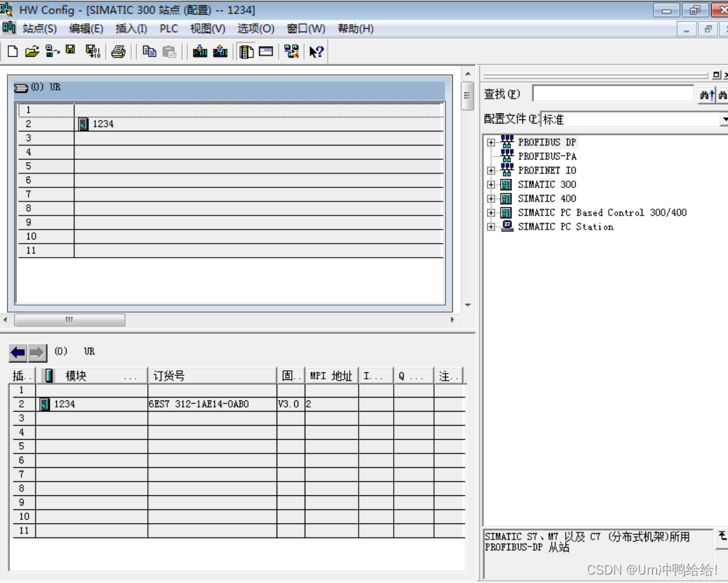Select slot 11 in the upper rack

click(x=231, y=251)
